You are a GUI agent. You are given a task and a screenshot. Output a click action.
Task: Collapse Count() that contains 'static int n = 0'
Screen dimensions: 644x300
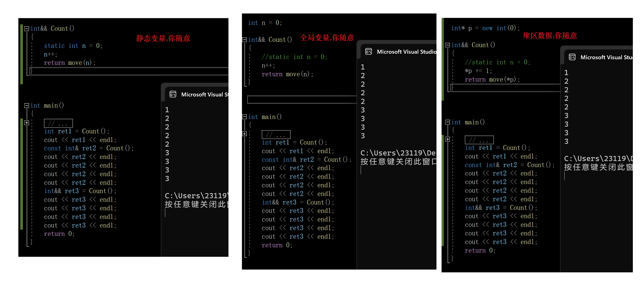click(26, 29)
